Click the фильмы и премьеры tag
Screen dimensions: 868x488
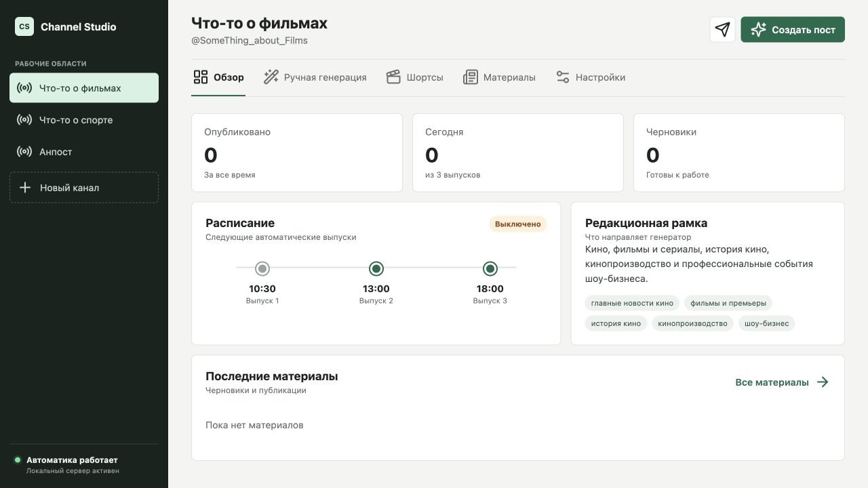click(x=728, y=303)
